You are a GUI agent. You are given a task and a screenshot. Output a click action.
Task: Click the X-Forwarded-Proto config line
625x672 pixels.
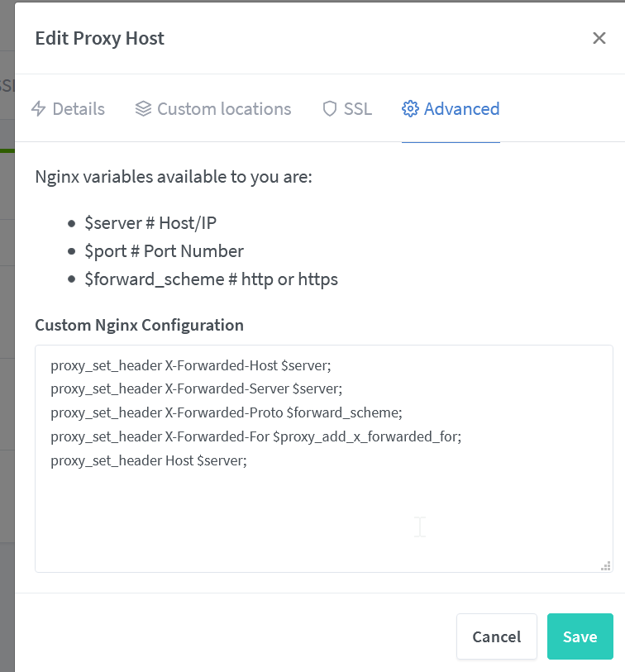click(226, 412)
